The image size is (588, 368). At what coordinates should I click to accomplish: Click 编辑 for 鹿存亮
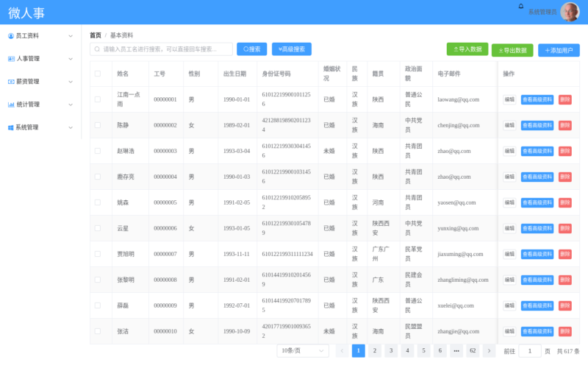[x=509, y=177]
